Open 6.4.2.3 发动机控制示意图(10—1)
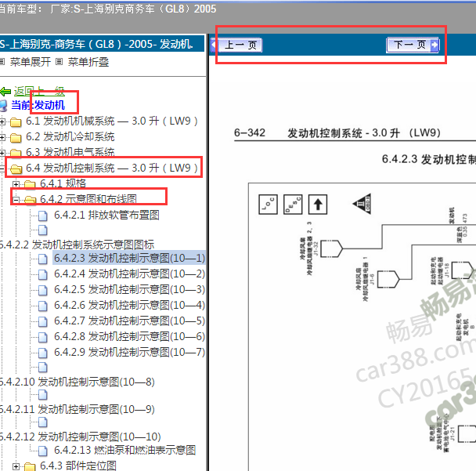This screenshot has width=476, height=471. 130,258
